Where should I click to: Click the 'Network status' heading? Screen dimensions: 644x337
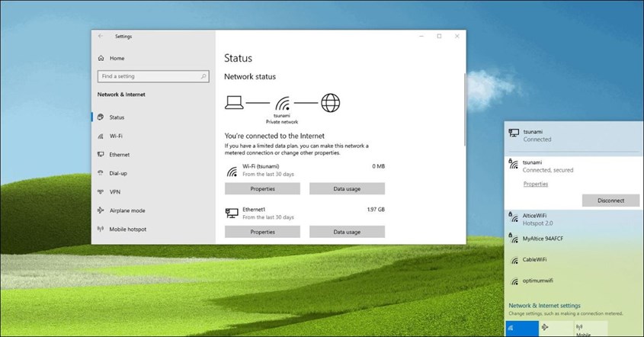coord(250,76)
